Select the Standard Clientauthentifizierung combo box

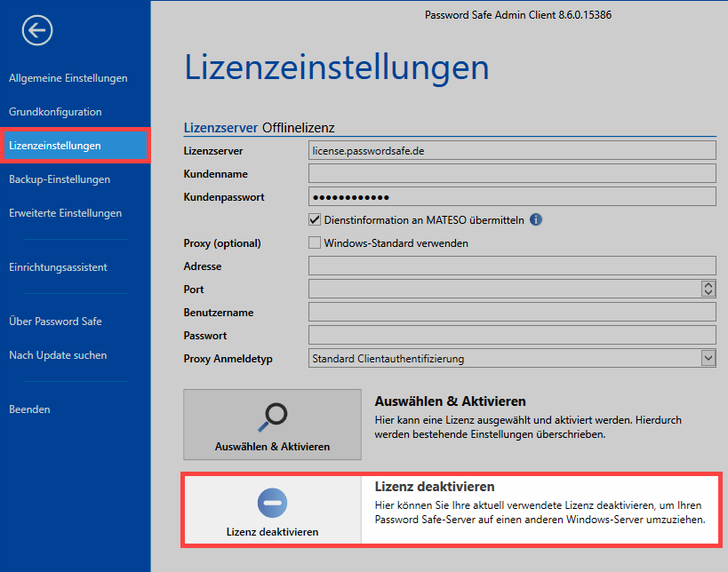coord(512,358)
